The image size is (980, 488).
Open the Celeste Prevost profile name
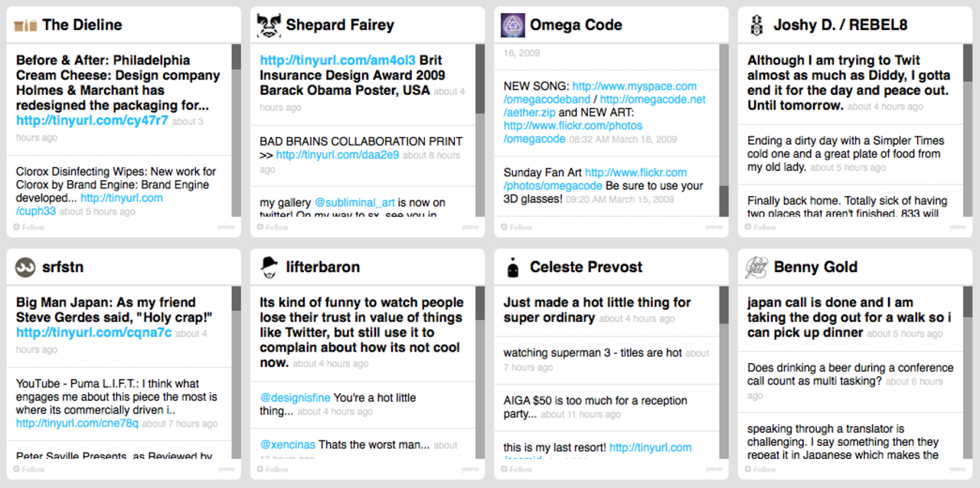(x=586, y=267)
